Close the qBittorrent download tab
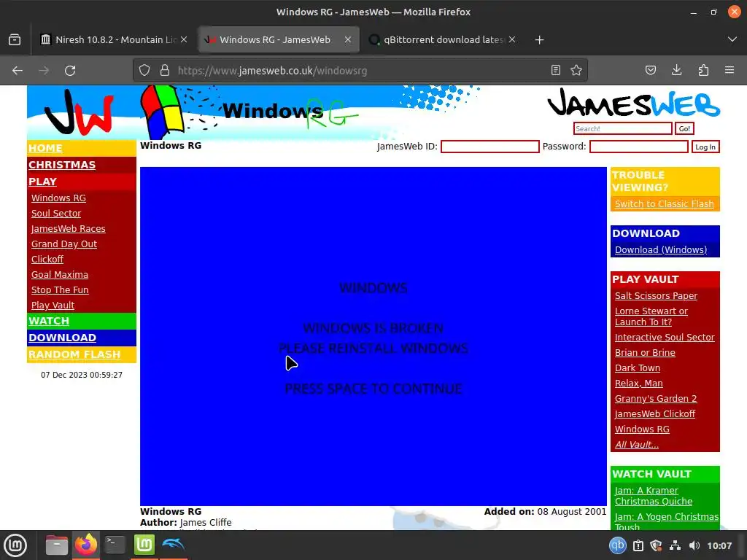The image size is (747, 560). point(512,39)
